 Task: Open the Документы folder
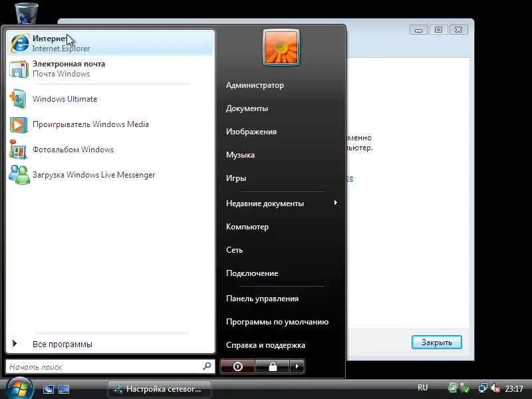[247, 108]
